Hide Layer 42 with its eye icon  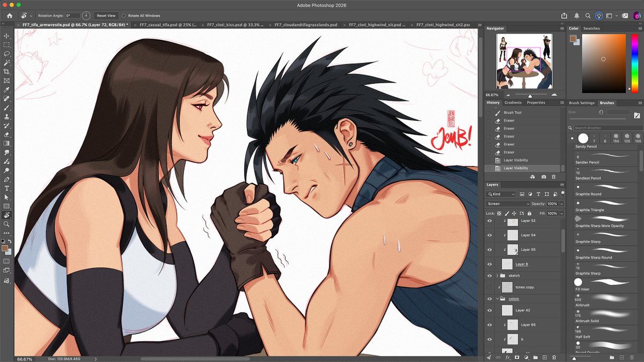[x=489, y=310]
